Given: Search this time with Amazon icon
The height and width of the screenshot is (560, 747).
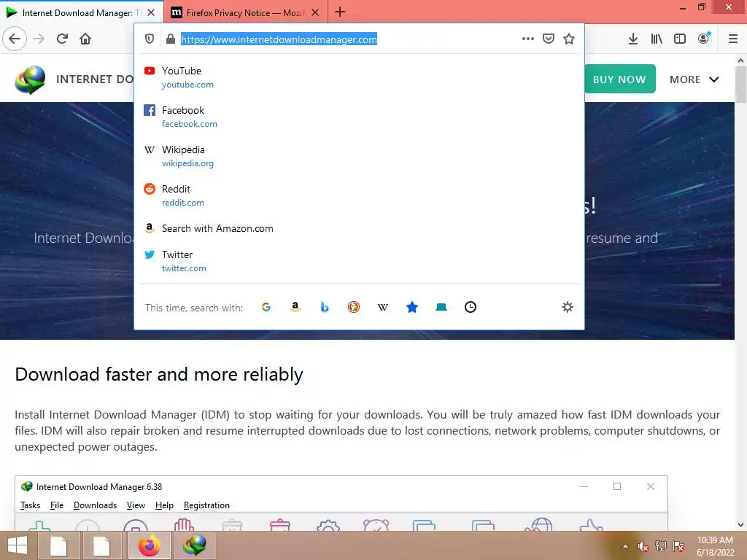Looking at the screenshot, I should pos(295,307).
